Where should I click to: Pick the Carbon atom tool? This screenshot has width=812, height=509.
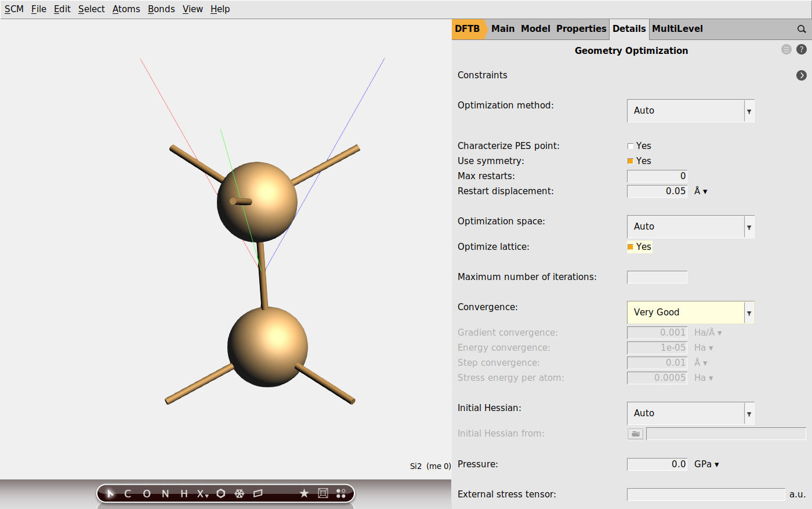click(128, 493)
